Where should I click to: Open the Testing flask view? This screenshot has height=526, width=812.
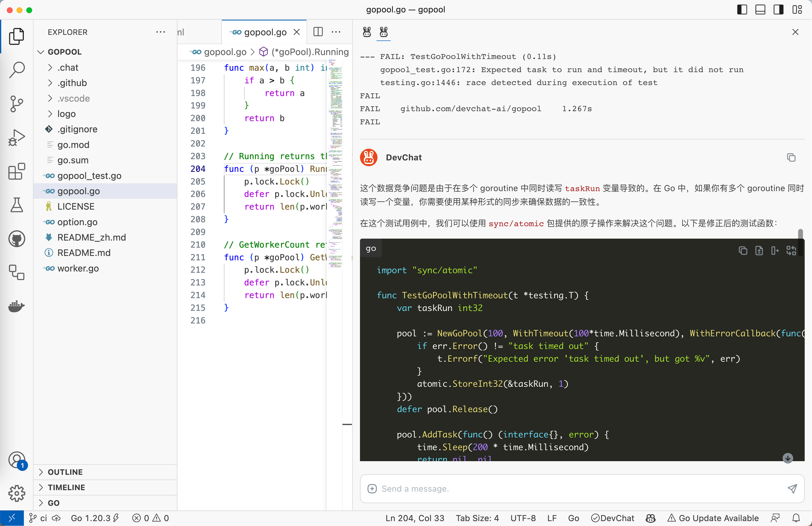pos(16,205)
